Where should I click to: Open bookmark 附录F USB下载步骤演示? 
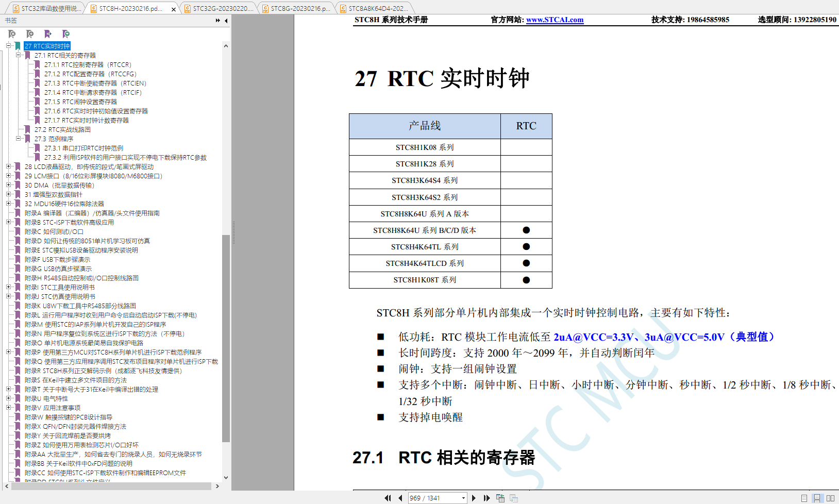point(57,259)
